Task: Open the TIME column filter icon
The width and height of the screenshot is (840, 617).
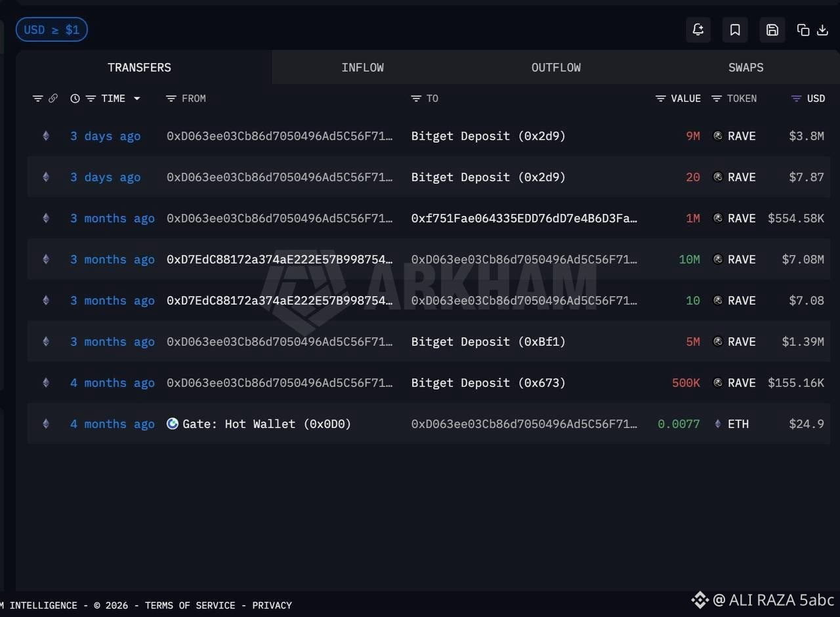Action: [91, 98]
